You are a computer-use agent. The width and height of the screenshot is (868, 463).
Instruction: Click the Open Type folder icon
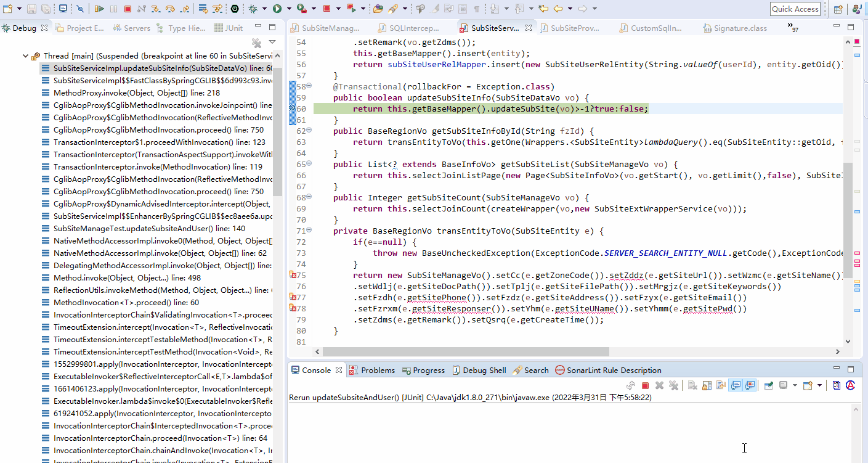tap(378, 9)
